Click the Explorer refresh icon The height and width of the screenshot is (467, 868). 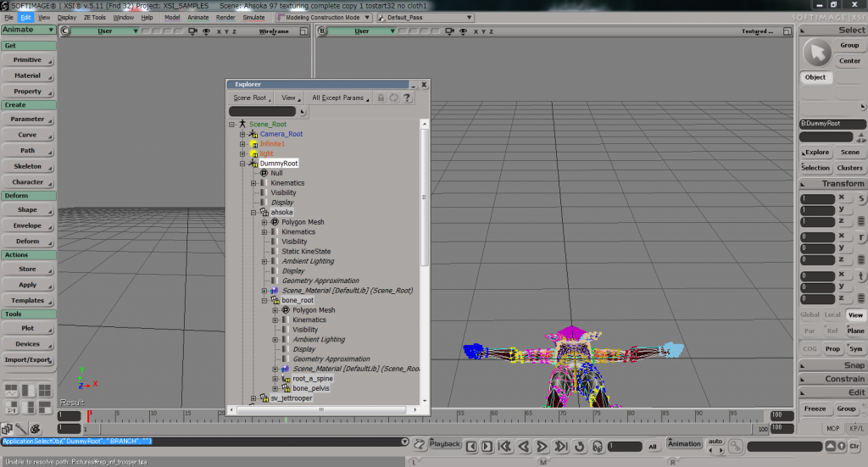tap(393, 98)
